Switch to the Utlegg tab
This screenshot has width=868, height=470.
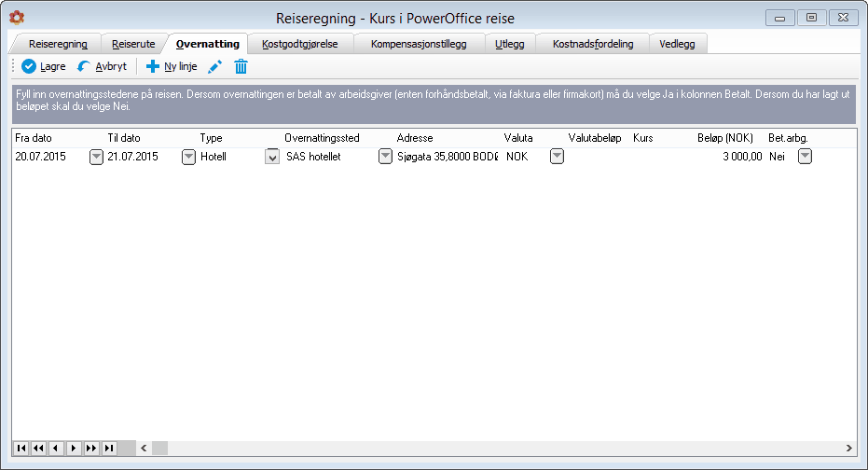tap(510, 44)
